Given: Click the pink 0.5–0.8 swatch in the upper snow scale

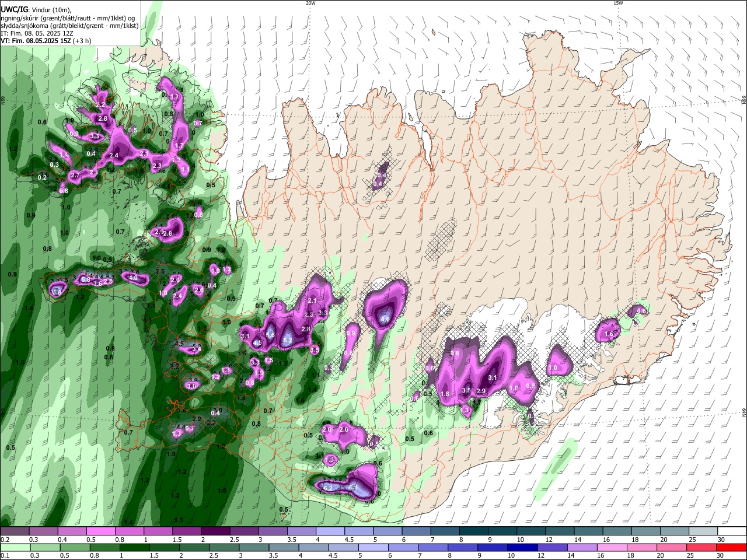Looking at the screenshot, I should click(100, 531).
